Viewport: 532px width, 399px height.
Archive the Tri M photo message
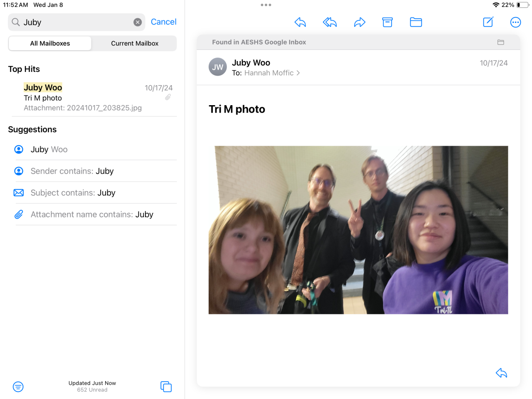coord(387,22)
